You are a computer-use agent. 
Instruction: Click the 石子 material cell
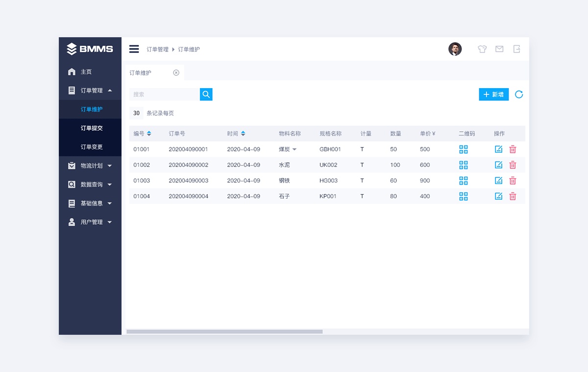284,196
